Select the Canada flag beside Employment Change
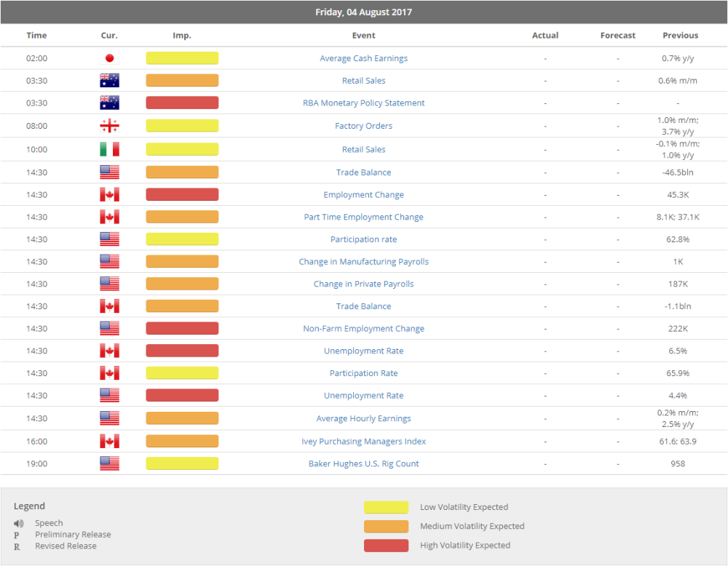Screen dimensions: 728x566 pyautogui.click(x=109, y=194)
